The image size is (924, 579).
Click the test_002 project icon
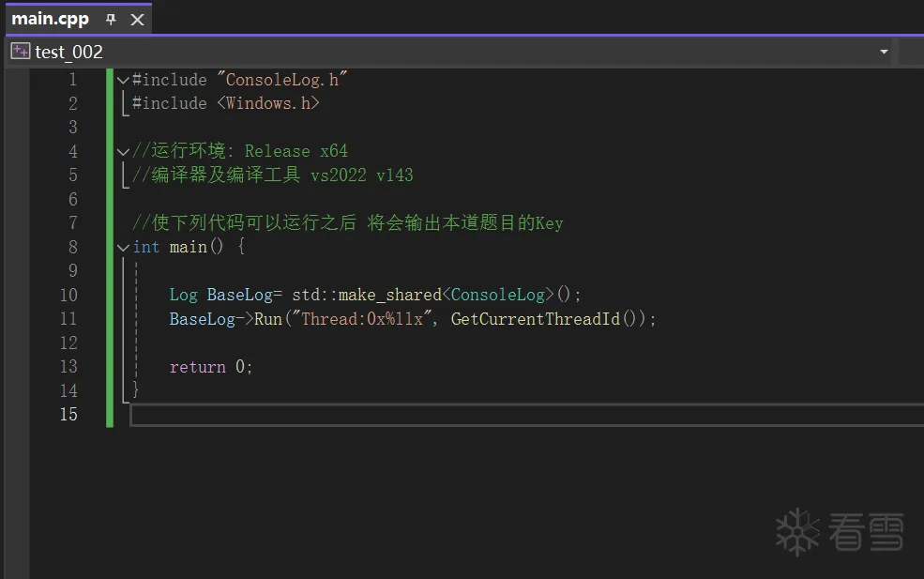coord(20,52)
